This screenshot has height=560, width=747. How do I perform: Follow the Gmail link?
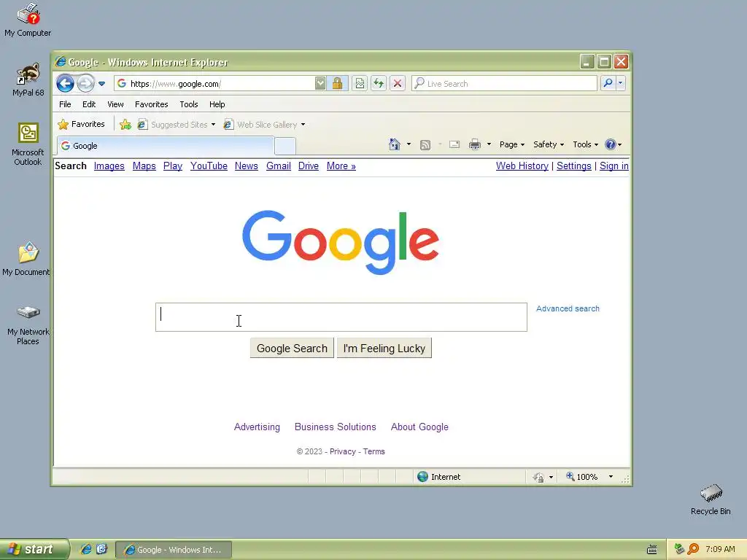[279, 166]
